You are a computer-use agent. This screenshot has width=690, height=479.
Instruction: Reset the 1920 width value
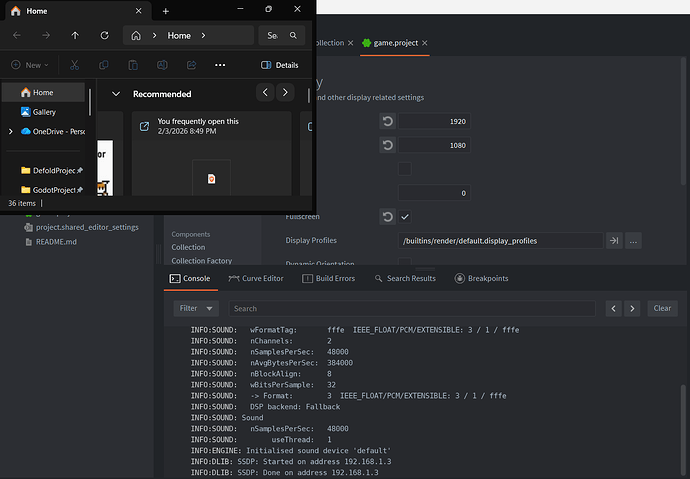(x=387, y=121)
